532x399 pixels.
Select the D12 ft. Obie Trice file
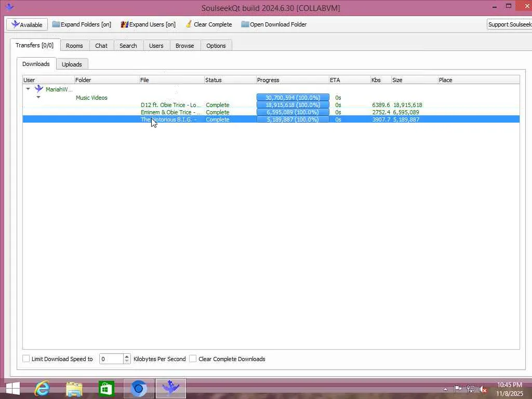pyautogui.click(x=171, y=105)
